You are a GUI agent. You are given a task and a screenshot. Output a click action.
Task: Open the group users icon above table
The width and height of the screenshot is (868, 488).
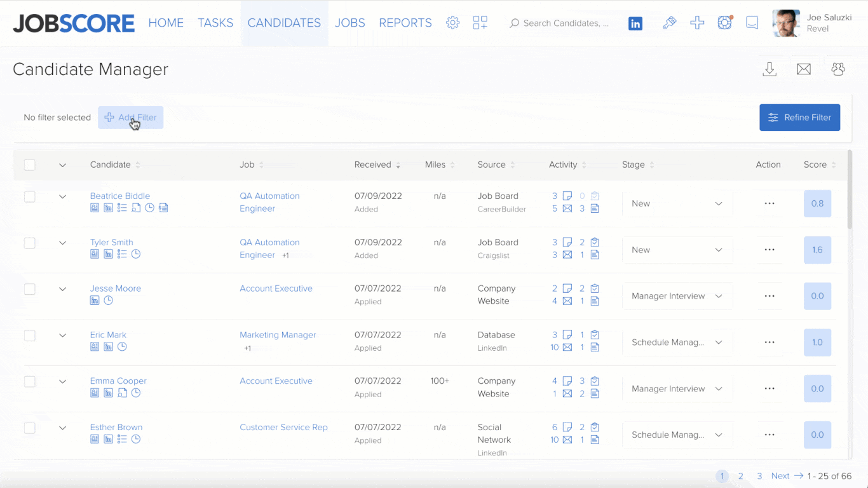coord(838,69)
